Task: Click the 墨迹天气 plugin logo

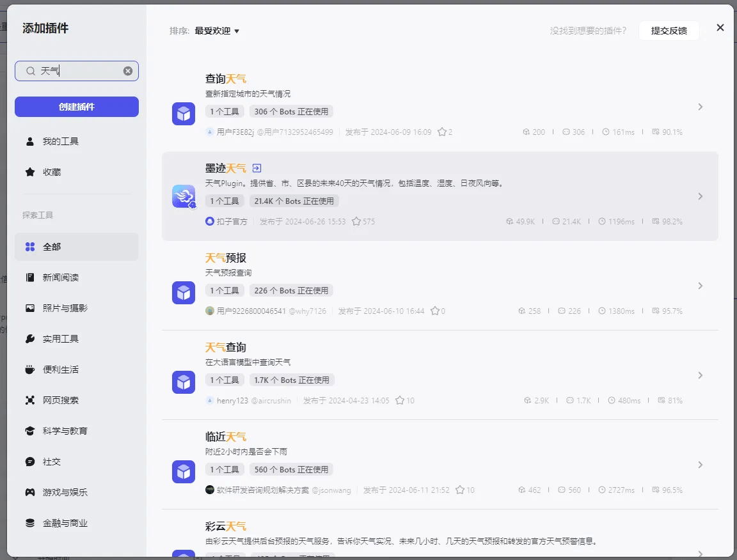Action: coord(183,196)
